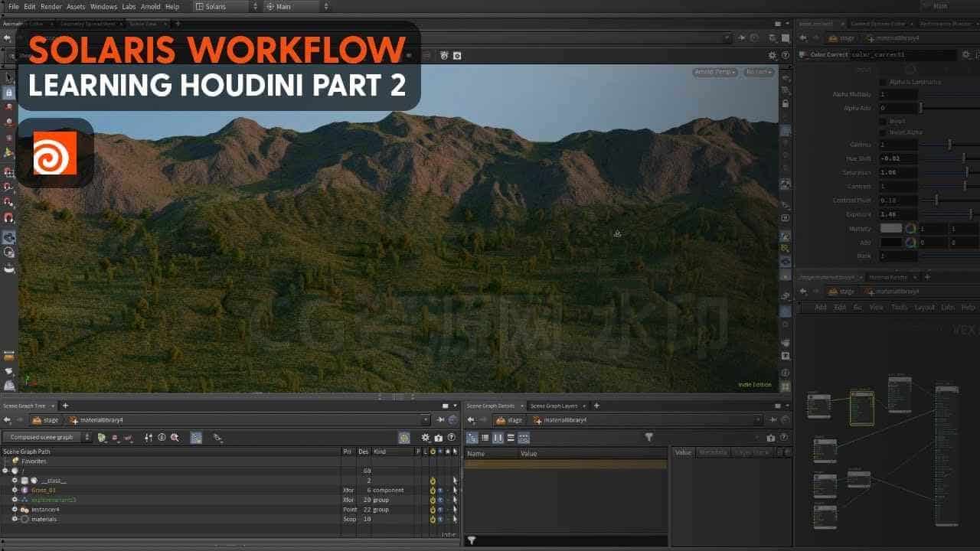Click the Gamma slider
Viewport: 980px width, 551px height.
(950, 145)
